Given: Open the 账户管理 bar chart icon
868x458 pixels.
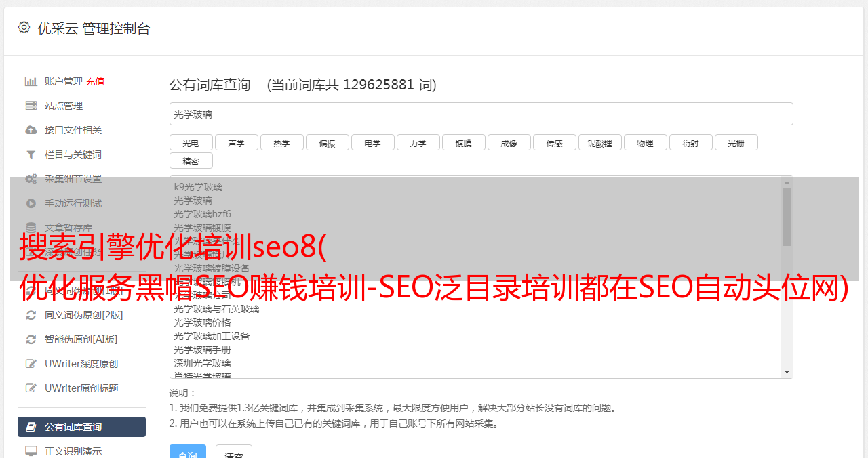Looking at the screenshot, I should pos(31,81).
